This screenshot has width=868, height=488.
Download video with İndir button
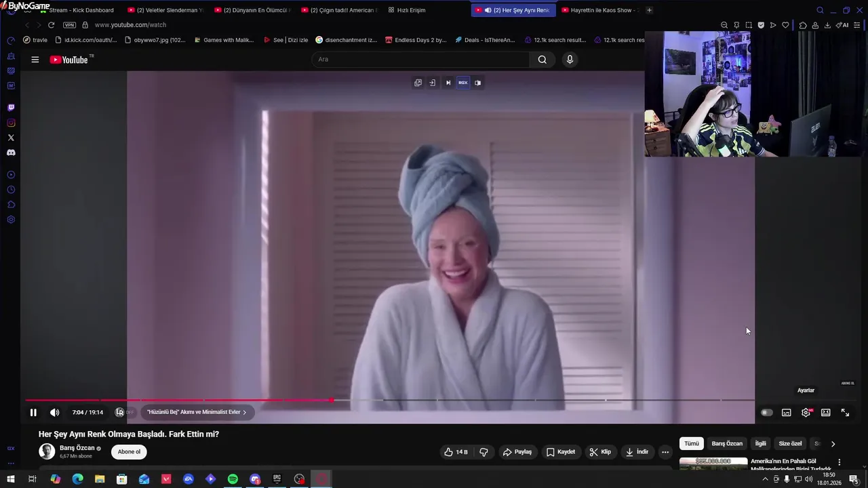coord(637,451)
